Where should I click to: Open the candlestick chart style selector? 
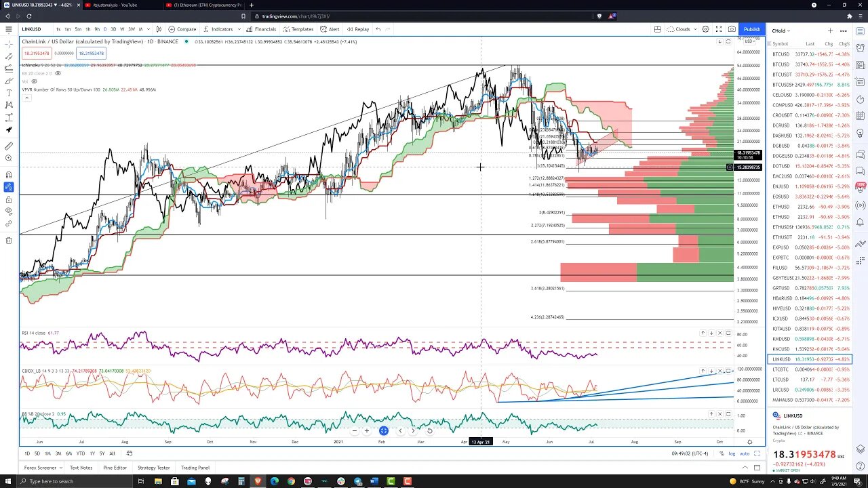coord(159,29)
